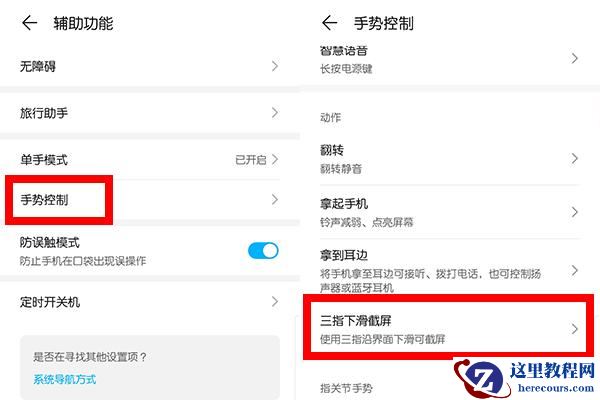Screen dimensions: 600x400
Task: Tap the 指关节手势 section header
Action: tap(346, 388)
